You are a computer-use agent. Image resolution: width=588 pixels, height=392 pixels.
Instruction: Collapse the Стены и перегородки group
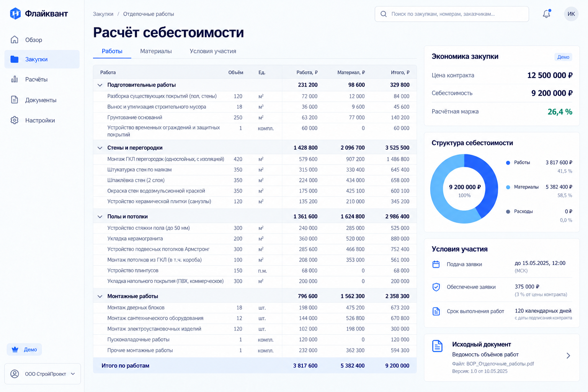click(x=100, y=148)
